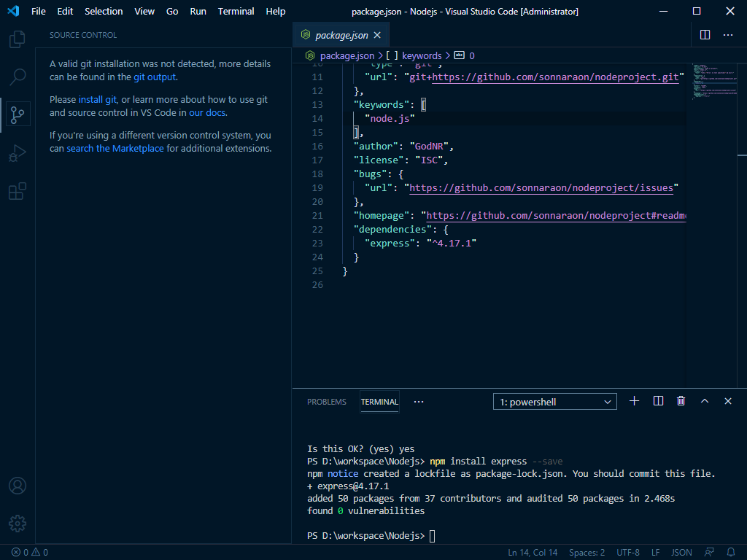Click package.json in the breadcrumb
The width and height of the screenshot is (747, 560).
[x=347, y=55]
